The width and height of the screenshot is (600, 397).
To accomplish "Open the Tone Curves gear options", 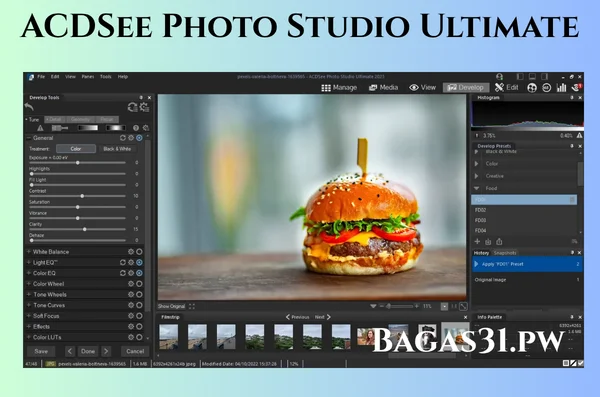I will coord(131,305).
